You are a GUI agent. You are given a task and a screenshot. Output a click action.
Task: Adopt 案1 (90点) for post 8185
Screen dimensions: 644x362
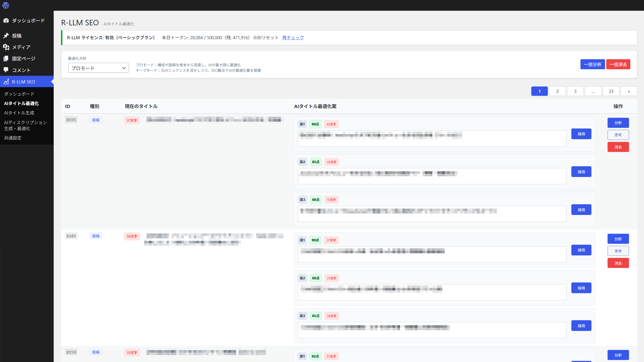coord(581,250)
